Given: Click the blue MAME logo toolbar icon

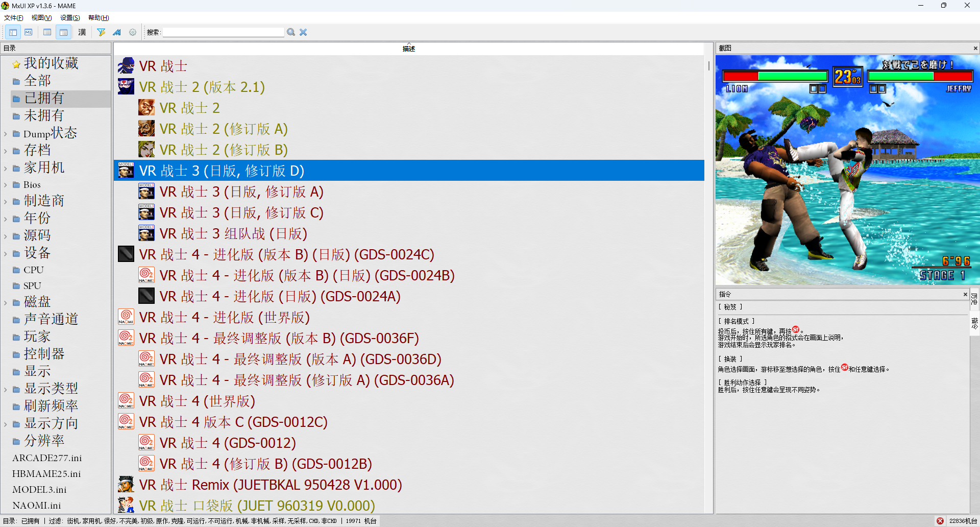Looking at the screenshot, I should click(x=117, y=32).
